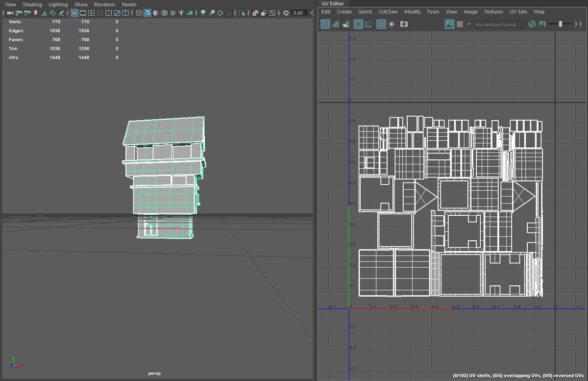The height and width of the screenshot is (381, 588).
Task: Click the texture borders display icon
Action: (x=358, y=24)
